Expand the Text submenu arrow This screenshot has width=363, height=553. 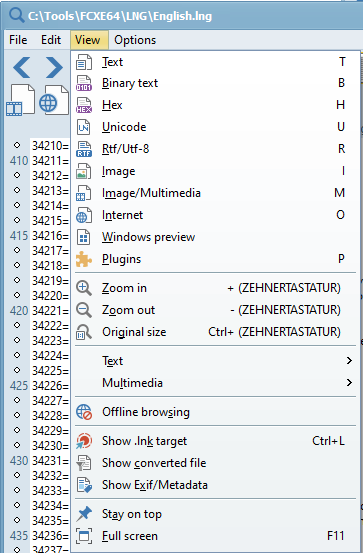pyautogui.click(x=349, y=361)
